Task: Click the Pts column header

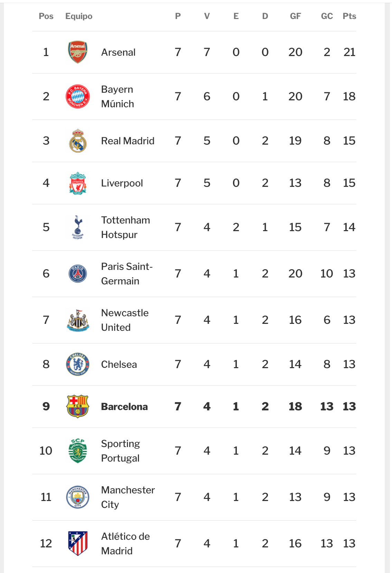Action: point(349,16)
